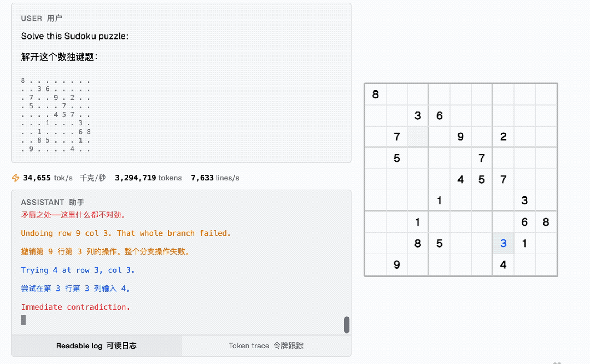Click the empty shaded cell beside the 7
This screenshot has width=590, height=364.
pos(417,137)
